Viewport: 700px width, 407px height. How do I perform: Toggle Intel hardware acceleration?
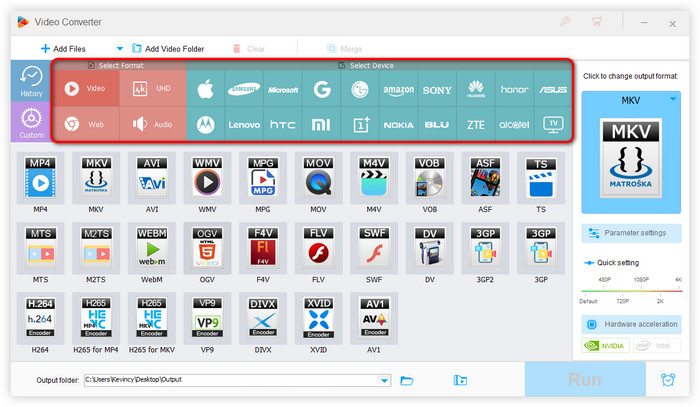[657, 345]
